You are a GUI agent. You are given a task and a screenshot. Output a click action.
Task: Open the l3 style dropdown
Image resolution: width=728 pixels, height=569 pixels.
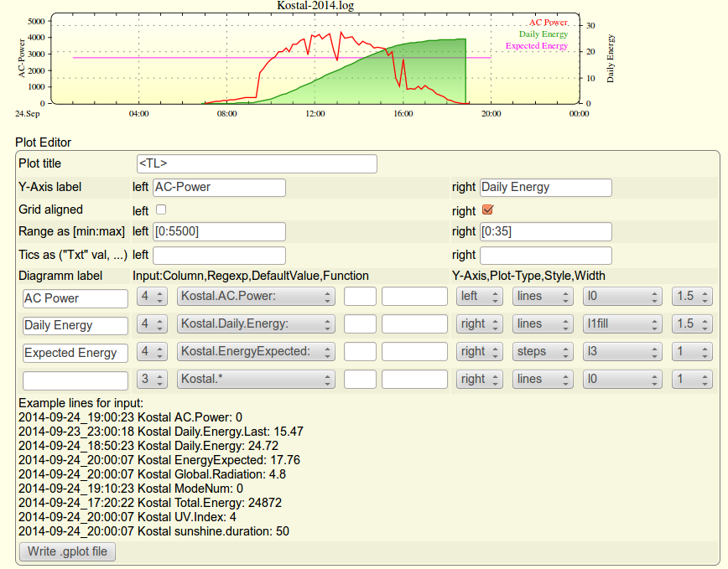pyautogui.click(x=622, y=352)
